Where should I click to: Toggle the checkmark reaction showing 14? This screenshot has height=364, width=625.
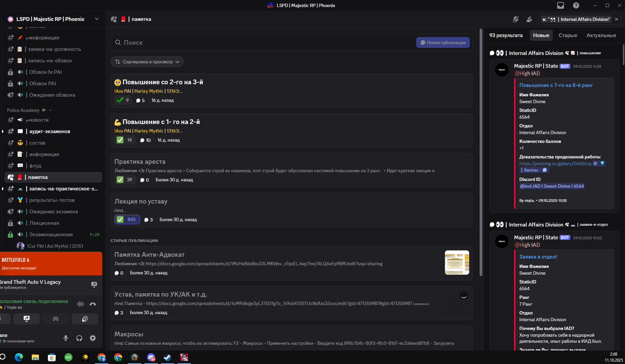[x=125, y=140]
